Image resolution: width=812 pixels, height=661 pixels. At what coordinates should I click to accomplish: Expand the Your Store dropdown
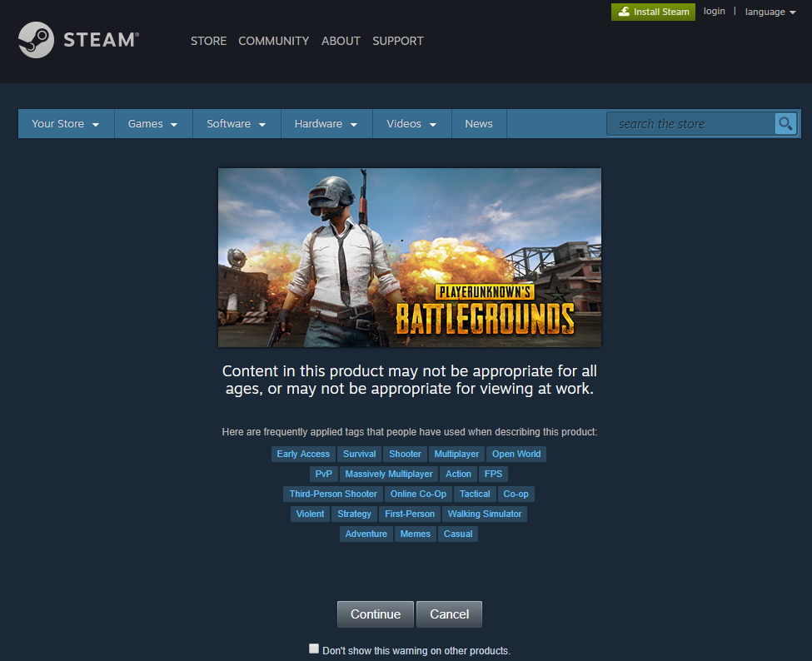point(66,124)
